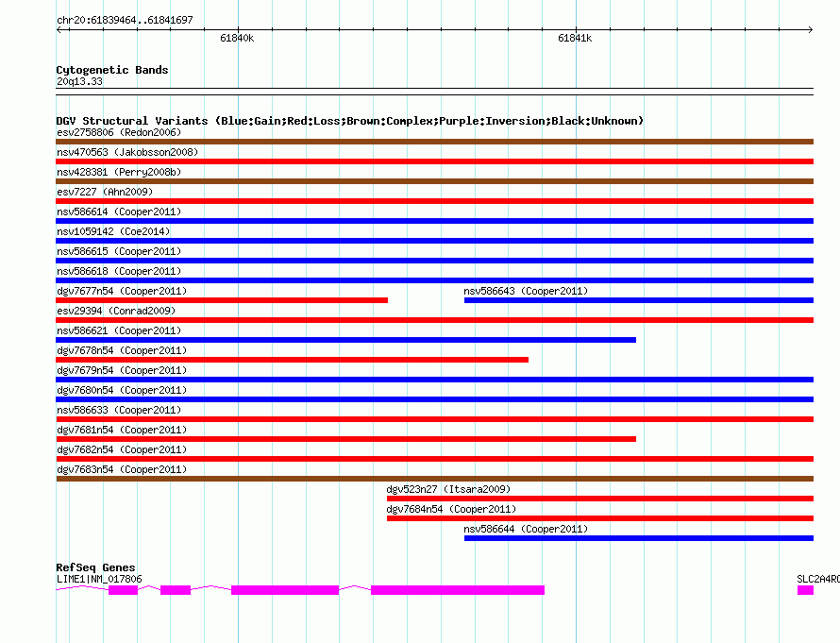Open the DGV Structural Variants track title

pyautogui.click(x=350, y=121)
